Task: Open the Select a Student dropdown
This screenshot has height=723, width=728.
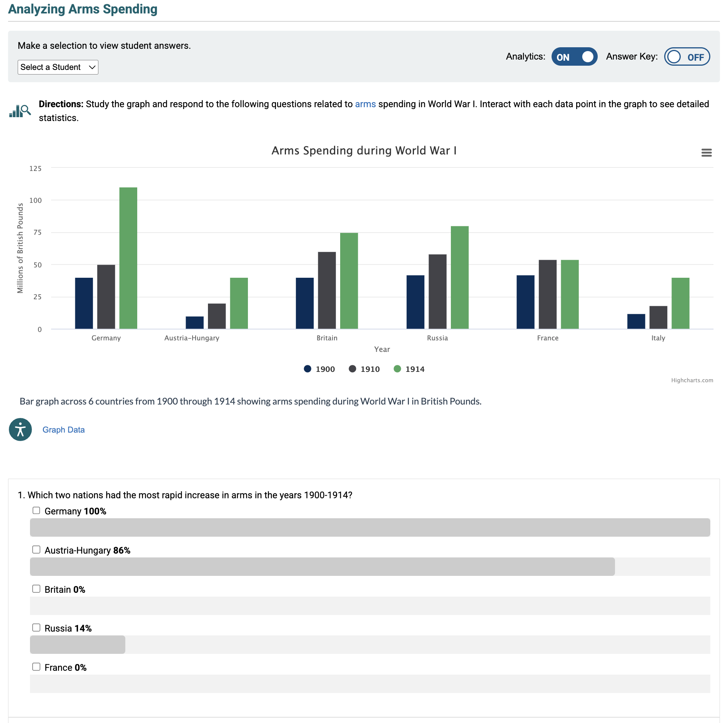Action: [58, 67]
